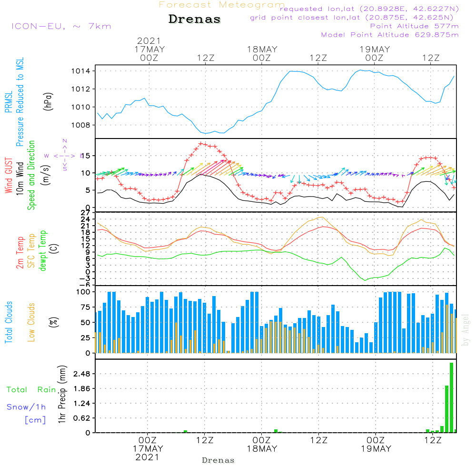
Task: Click the grid point closest lon,lat text
Action: tap(355, 18)
